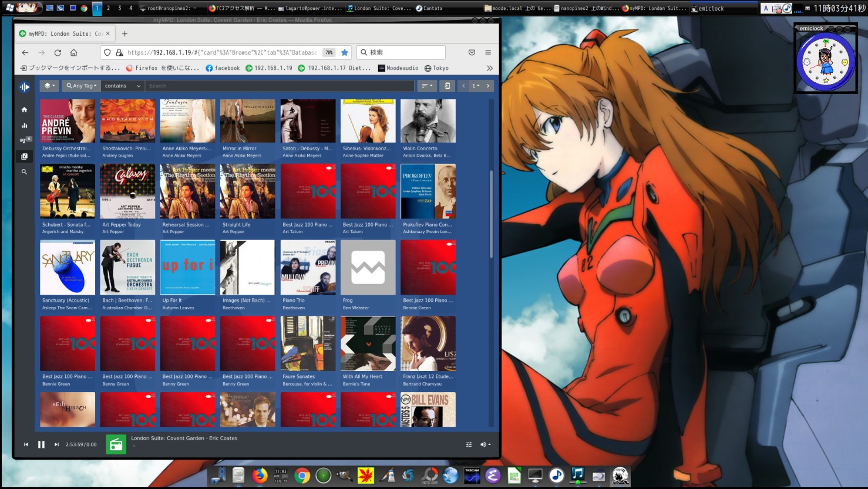The image size is (868, 489).
Task: Expand the Any Tag search filter dropdown
Action: click(x=81, y=86)
